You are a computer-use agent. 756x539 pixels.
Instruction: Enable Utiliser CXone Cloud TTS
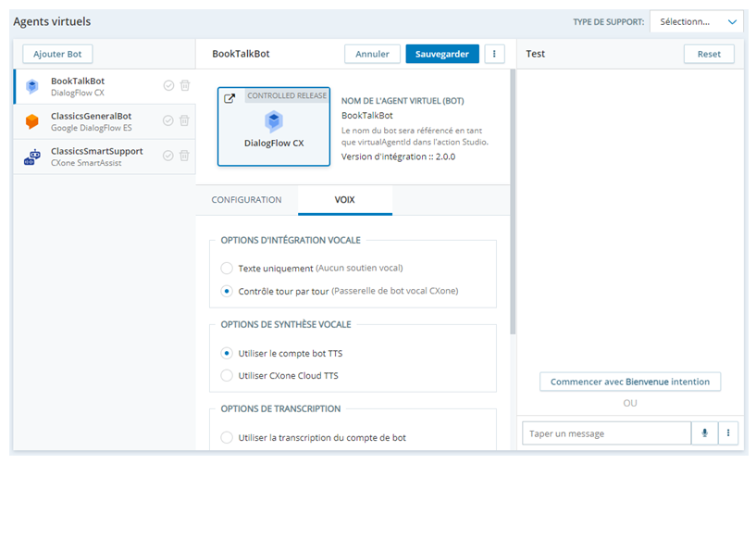point(225,375)
